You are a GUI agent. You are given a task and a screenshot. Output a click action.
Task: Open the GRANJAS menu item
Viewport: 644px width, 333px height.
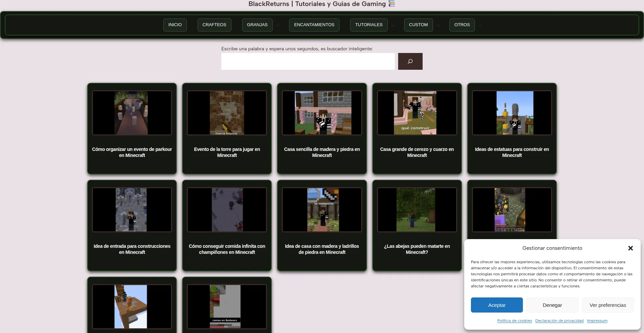click(x=257, y=25)
